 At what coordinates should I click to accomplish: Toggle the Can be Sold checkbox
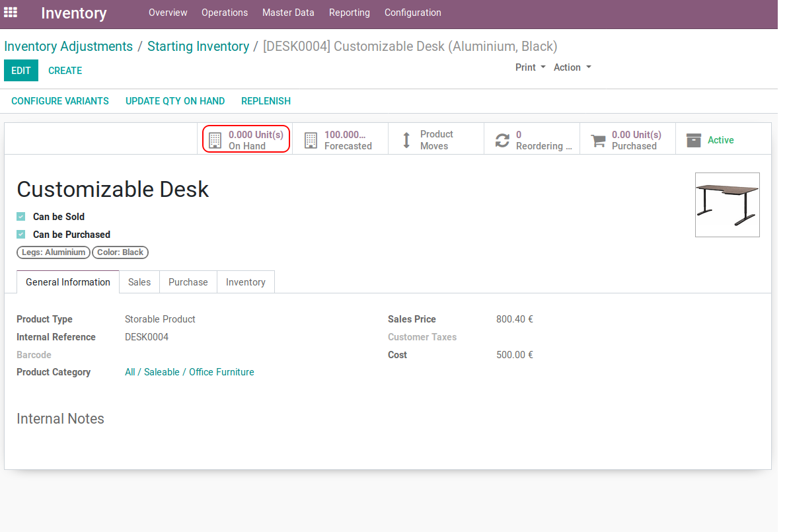tap(21, 217)
